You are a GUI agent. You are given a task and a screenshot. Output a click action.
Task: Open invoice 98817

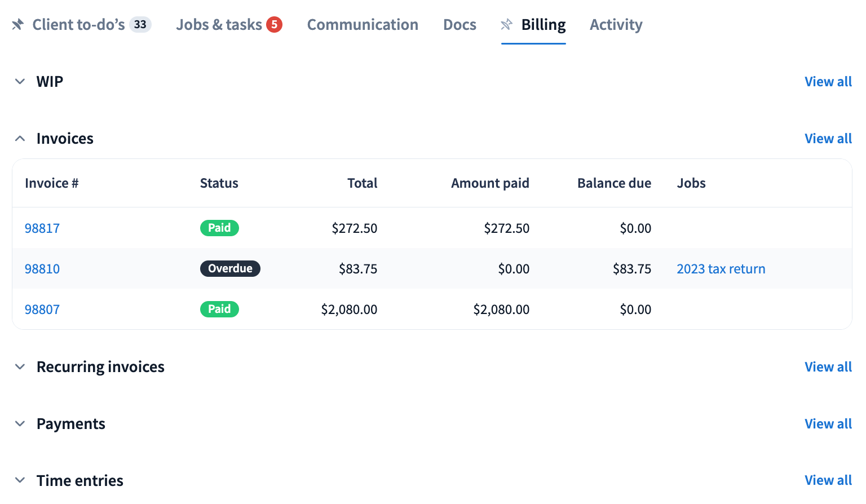point(42,228)
